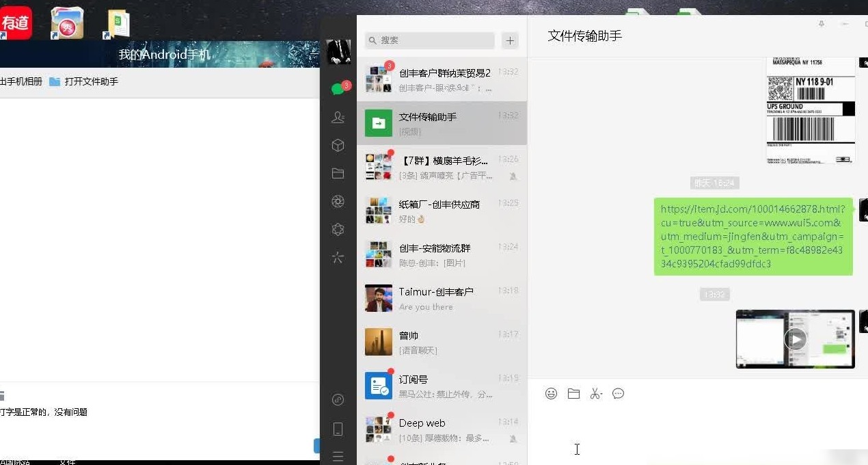Open 创丰-安能物流群 chat
Viewport: 868px width, 465px height.
click(x=442, y=254)
